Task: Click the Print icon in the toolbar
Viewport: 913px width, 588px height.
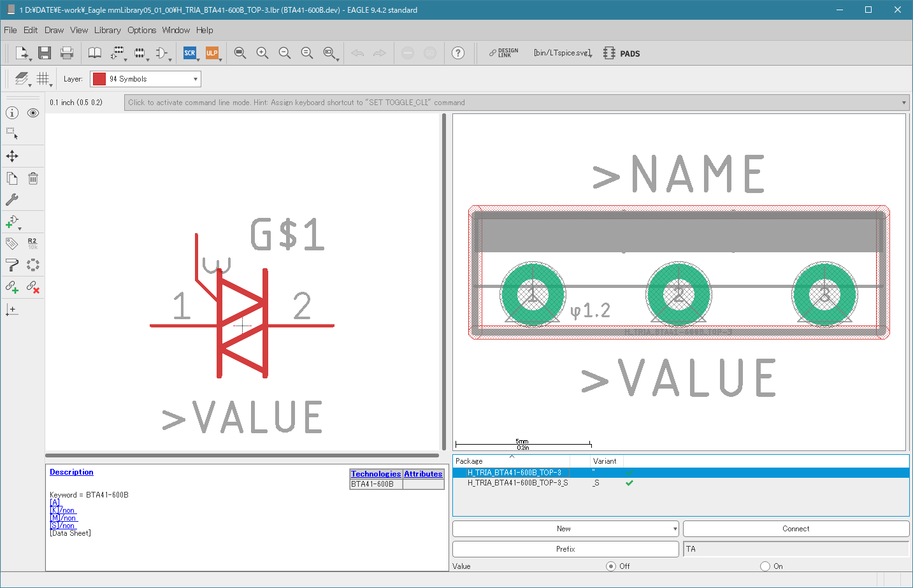Action: click(x=67, y=53)
